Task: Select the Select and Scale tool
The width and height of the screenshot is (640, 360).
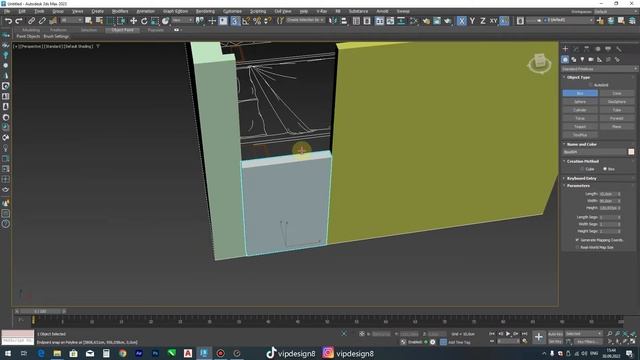Action: click(155, 21)
